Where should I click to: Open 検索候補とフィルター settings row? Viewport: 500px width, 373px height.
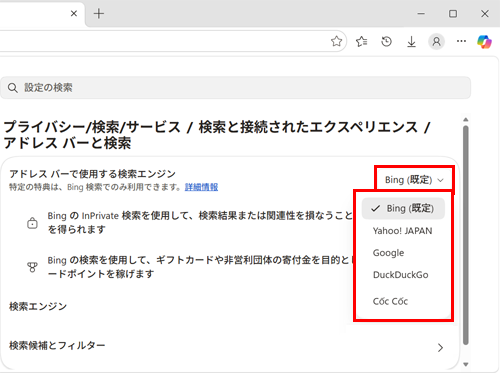click(230, 347)
